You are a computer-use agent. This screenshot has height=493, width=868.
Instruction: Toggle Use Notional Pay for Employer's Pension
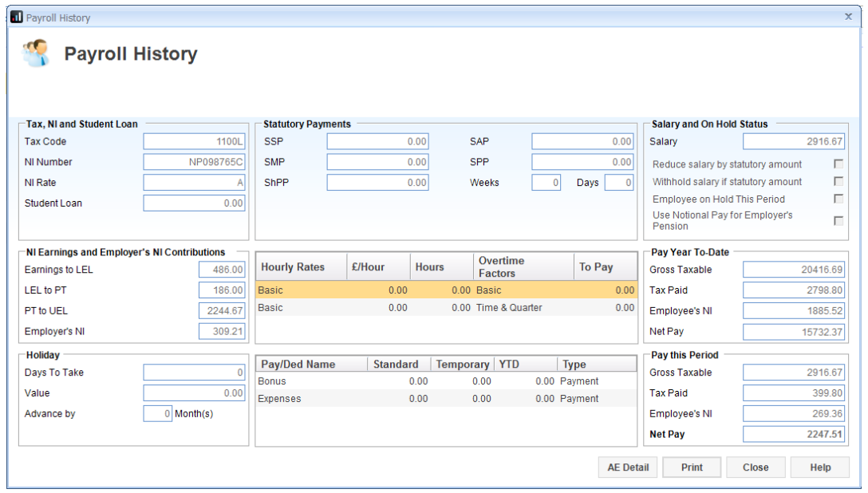(x=838, y=221)
